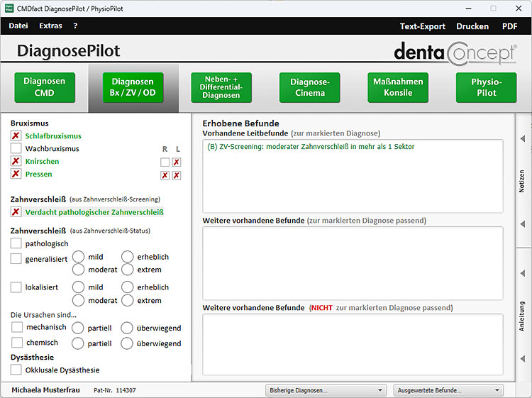Select erheblich for lokalisiert
The width and height of the screenshot is (532, 398).
click(x=127, y=287)
